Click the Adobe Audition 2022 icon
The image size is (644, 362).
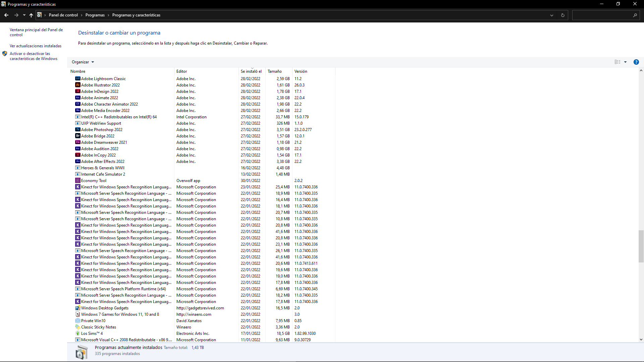tap(78, 148)
